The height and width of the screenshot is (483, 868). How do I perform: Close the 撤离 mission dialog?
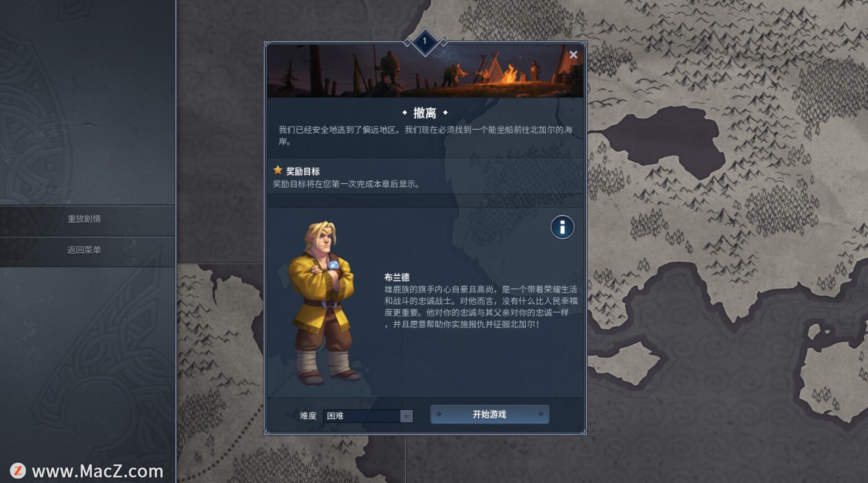(573, 55)
